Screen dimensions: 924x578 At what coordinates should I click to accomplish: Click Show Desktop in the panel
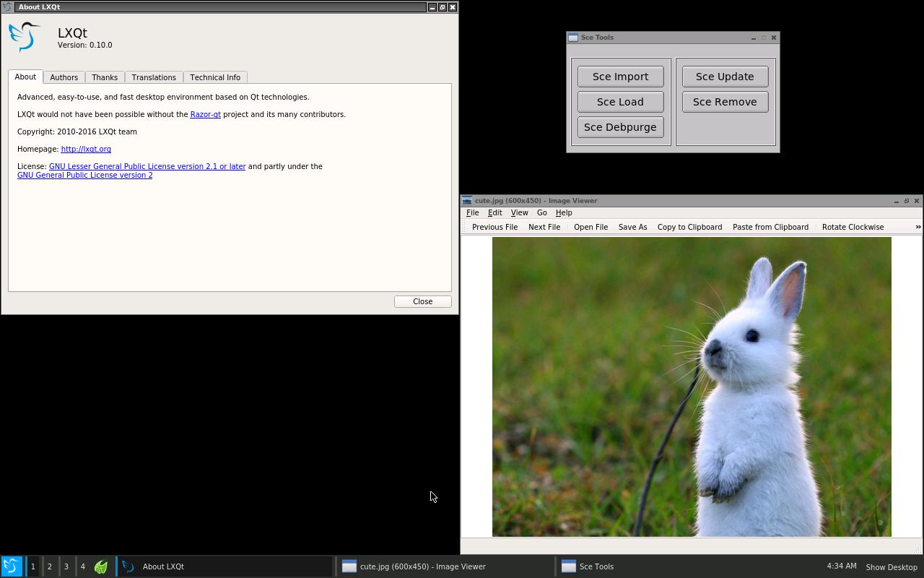pos(891,567)
